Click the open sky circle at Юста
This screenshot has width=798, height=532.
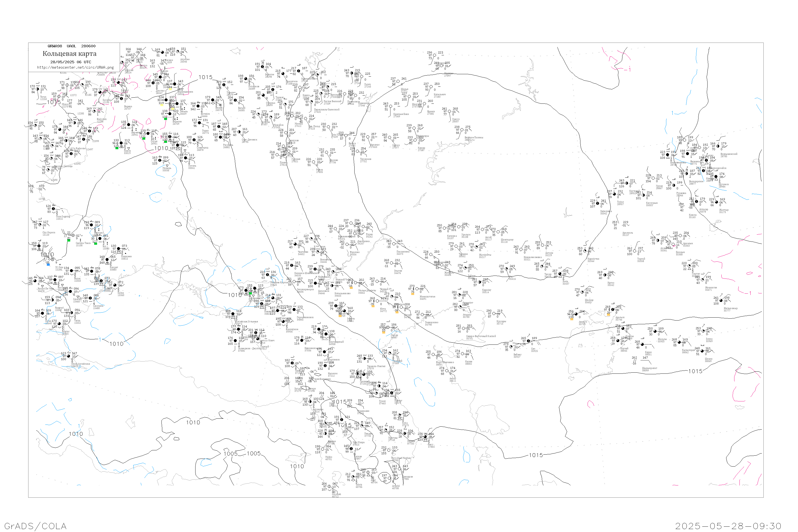(378, 301)
